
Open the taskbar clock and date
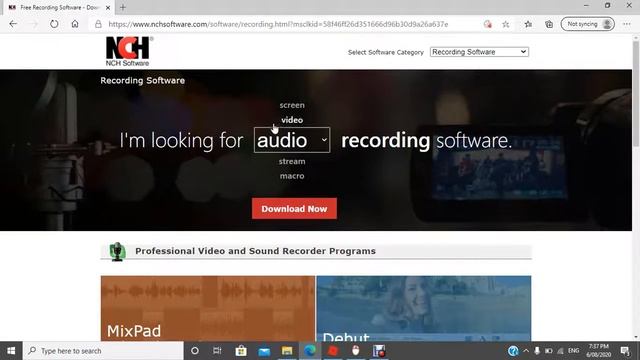pyautogui.click(x=598, y=351)
